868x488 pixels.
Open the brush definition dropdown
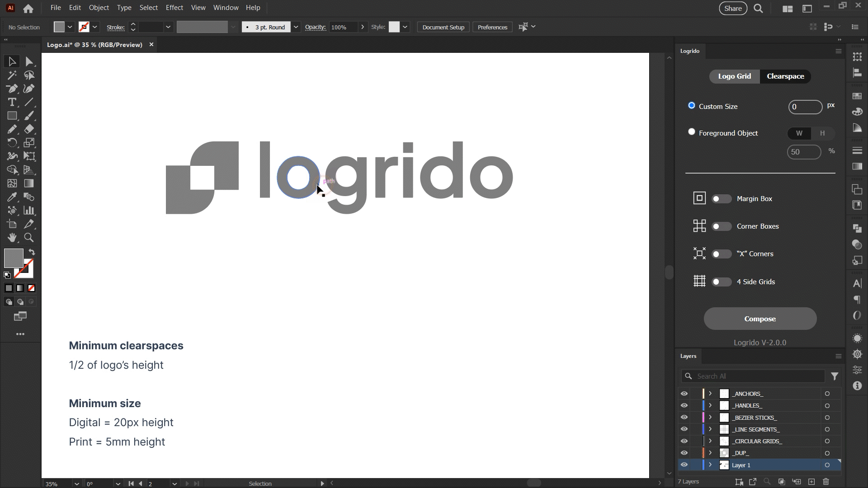pos(296,27)
